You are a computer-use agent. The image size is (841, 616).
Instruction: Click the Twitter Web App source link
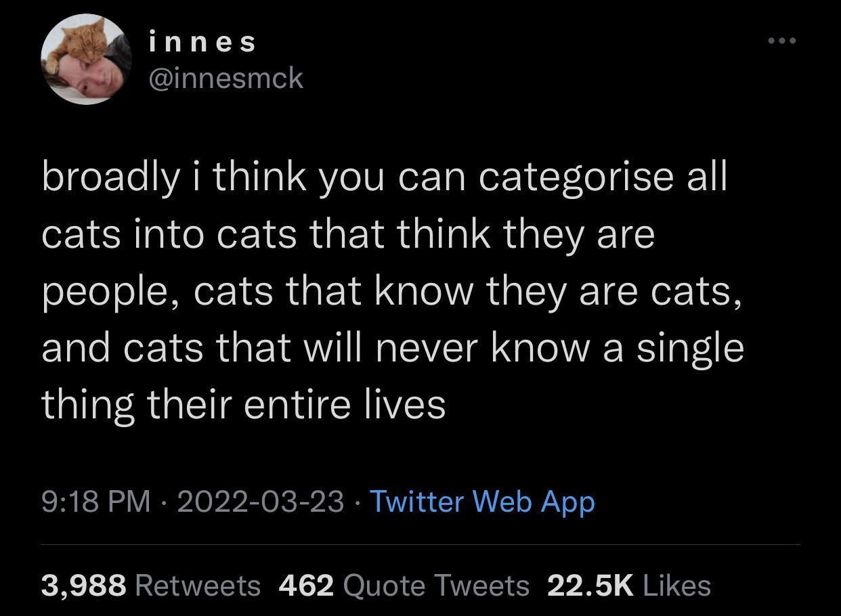tap(481, 502)
